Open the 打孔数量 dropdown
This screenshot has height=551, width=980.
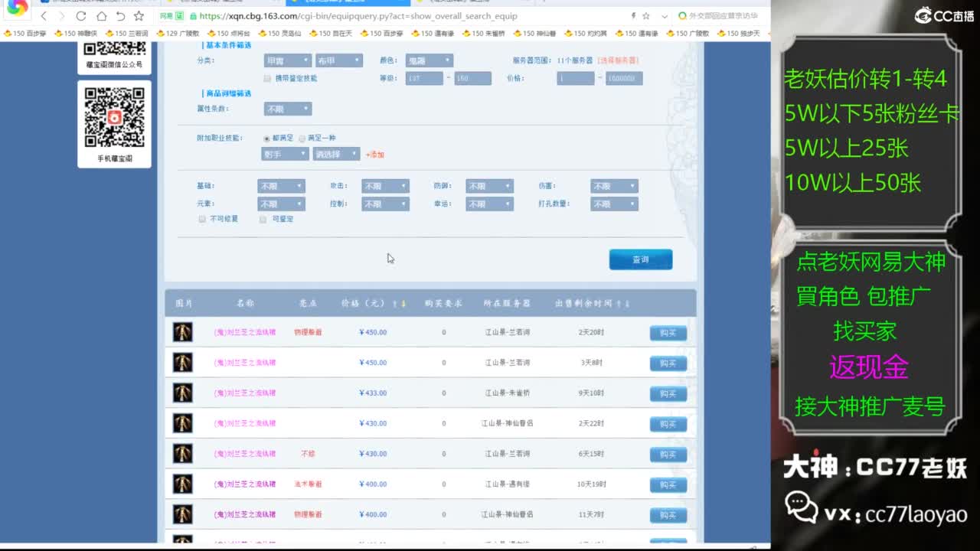(x=614, y=204)
